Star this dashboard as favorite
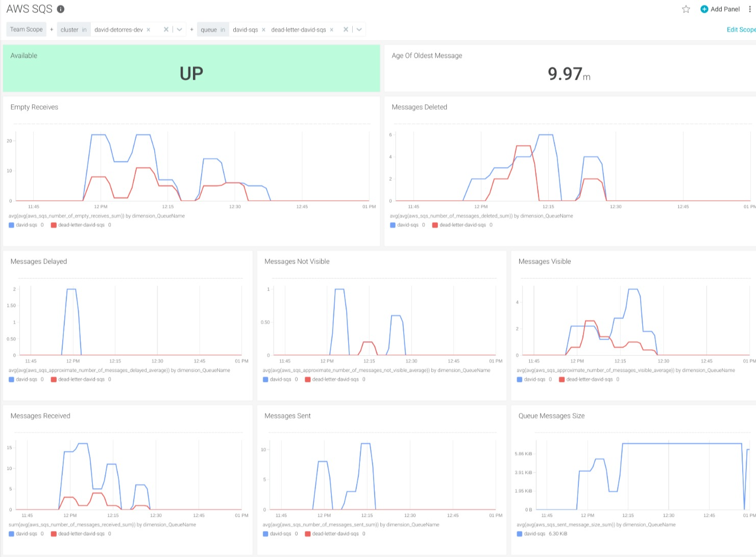756x557 pixels. [686, 9]
